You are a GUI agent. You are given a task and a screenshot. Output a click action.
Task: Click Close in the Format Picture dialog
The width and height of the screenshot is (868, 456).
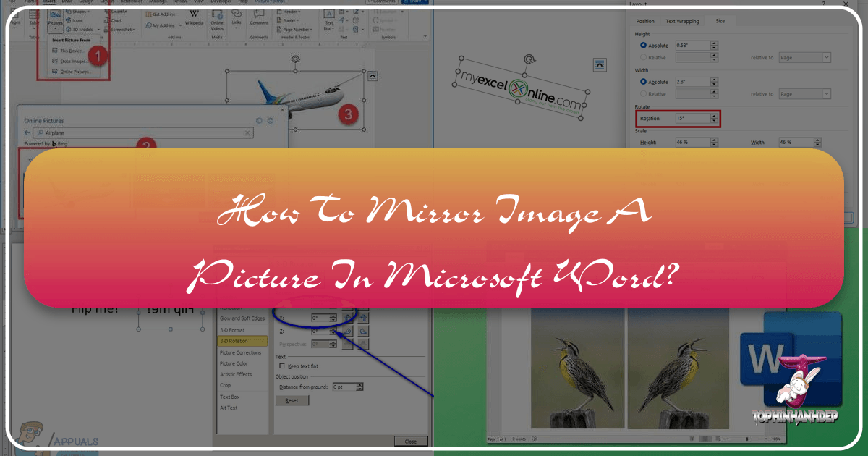(x=410, y=440)
